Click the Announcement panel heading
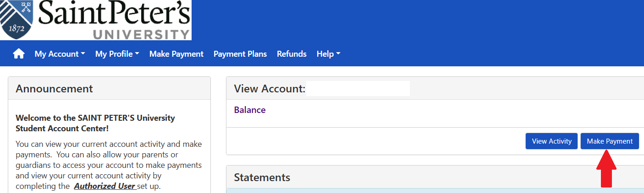The width and height of the screenshot is (644, 193). [x=54, y=89]
